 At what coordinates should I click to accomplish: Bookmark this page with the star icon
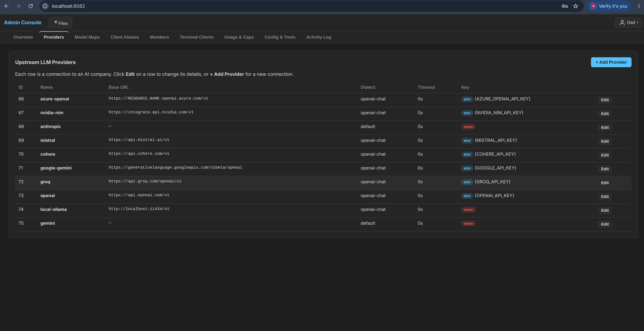point(576,6)
